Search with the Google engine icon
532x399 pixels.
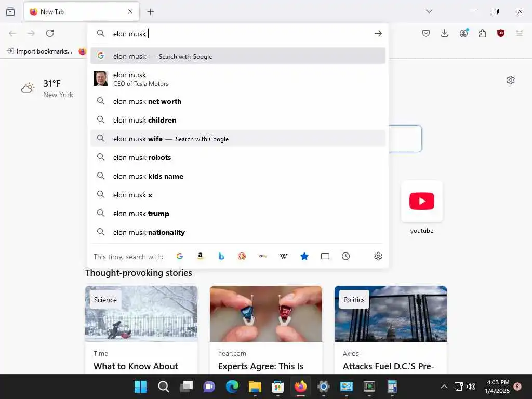pos(180,256)
